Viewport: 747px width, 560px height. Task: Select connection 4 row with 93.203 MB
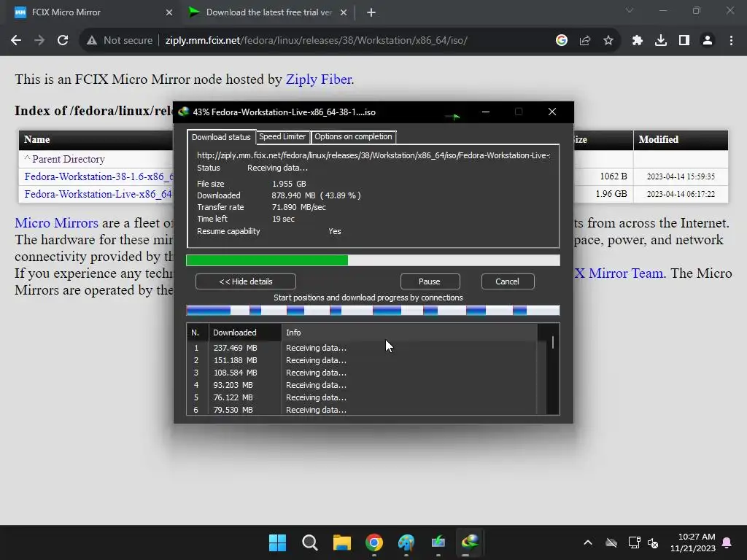362,385
